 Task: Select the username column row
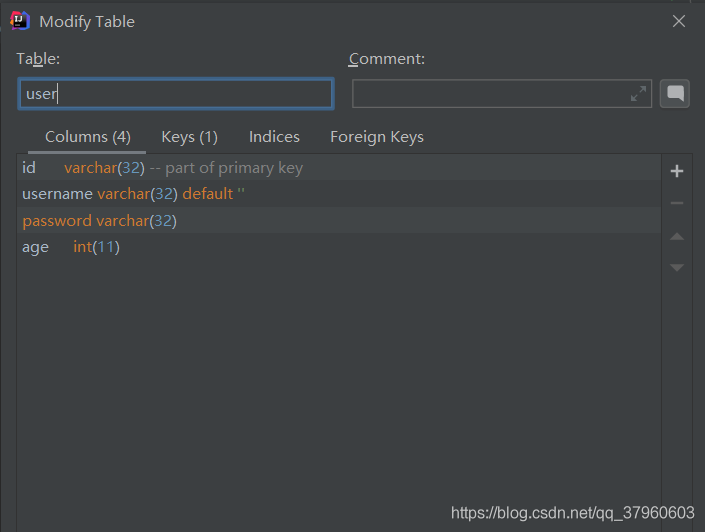tap(133, 194)
